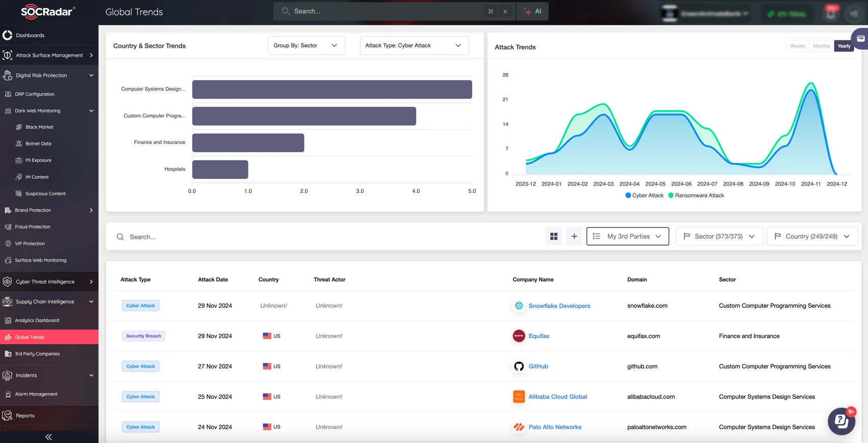Open the Botnet Data icon
Viewport: 868px width, 443px height.
tap(19, 143)
